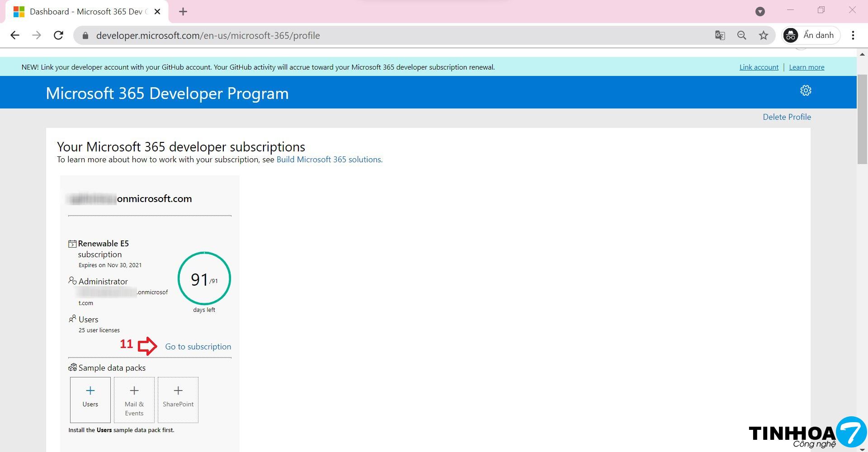Click the zoom magnifier icon in address bar

[x=741, y=35]
